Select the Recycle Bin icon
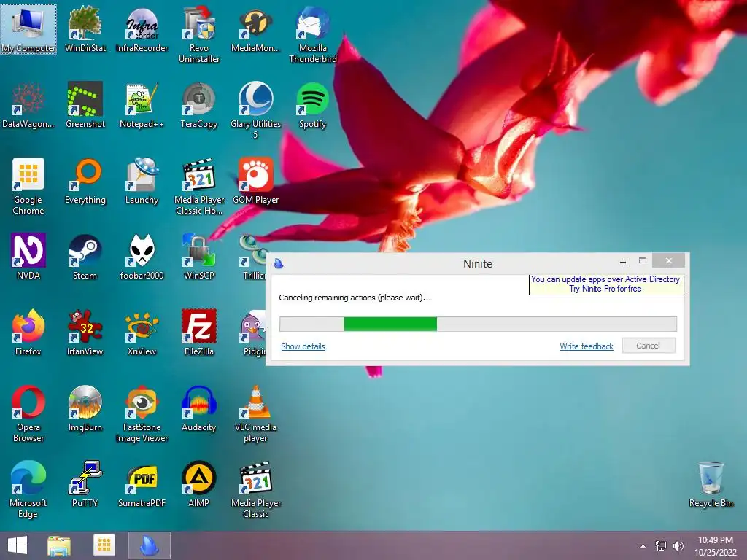Image resolution: width=747 pixels, height=560 pixels. click(711, 484)
